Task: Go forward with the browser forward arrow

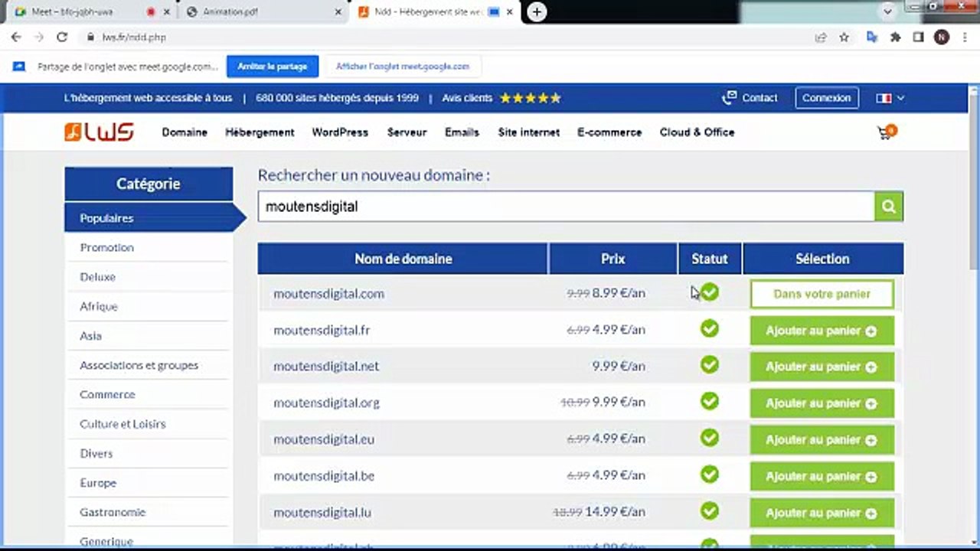Action: pos(39,37)
